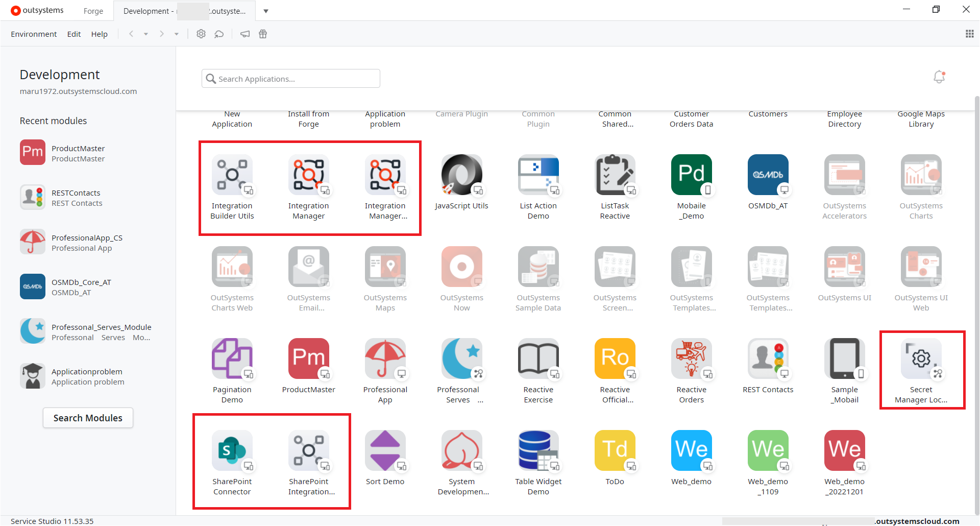980x526 pixels.
Task: Open the SharePoint Connector application icon
Action: click(x=232, y=450)
